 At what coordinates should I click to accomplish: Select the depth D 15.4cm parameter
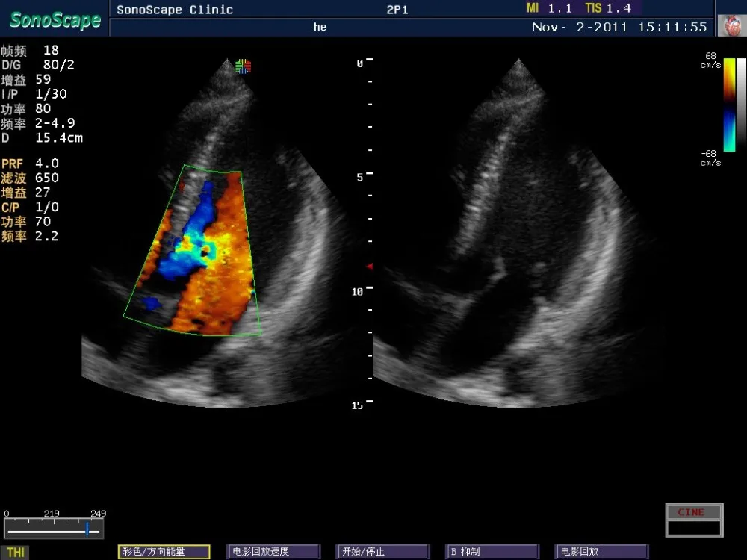pyautogui.click(x=42, y=138)
